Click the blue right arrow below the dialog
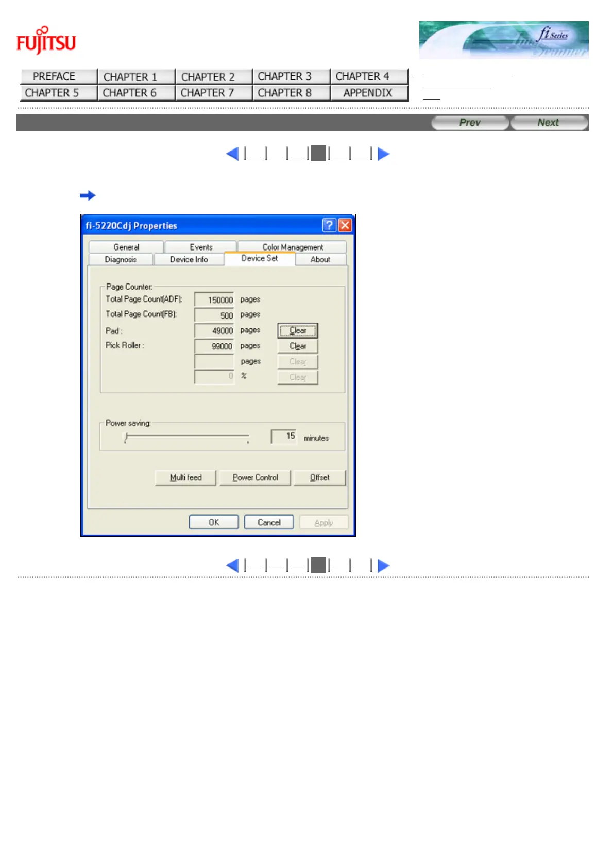613x868 pixels. click(383, 565)
